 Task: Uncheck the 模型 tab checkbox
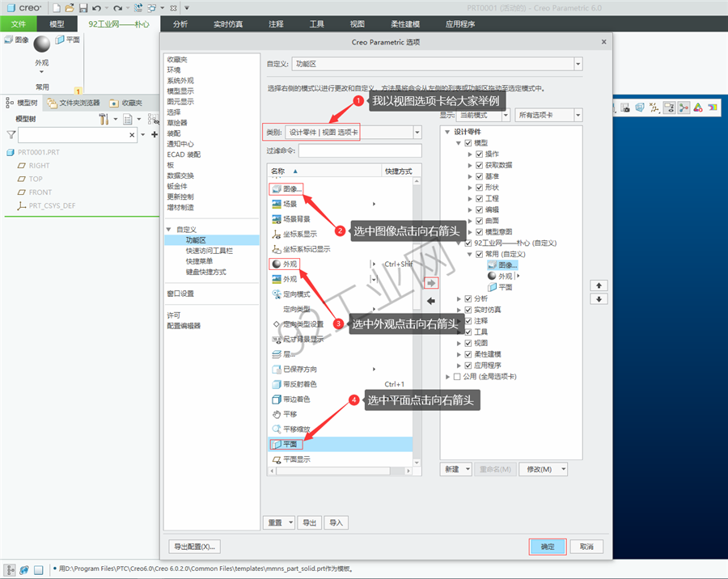(x=468, y=143)
